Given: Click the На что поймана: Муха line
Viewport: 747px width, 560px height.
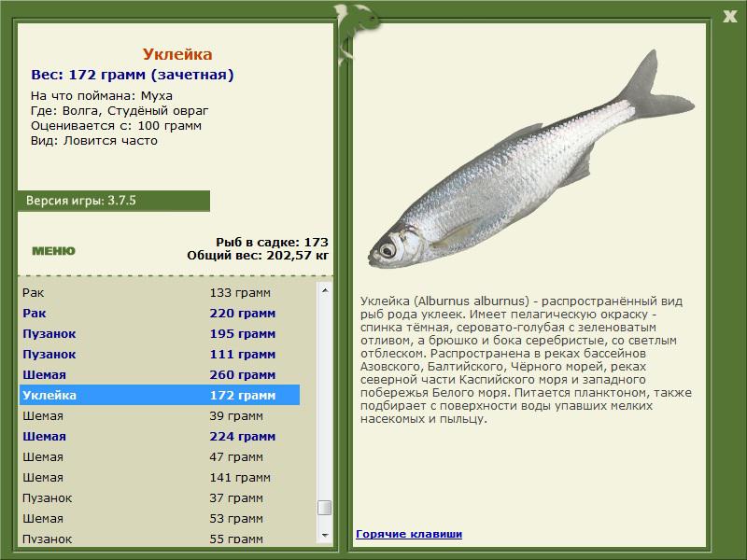Looking at the screenshot, I should click(x=102, y=96).
